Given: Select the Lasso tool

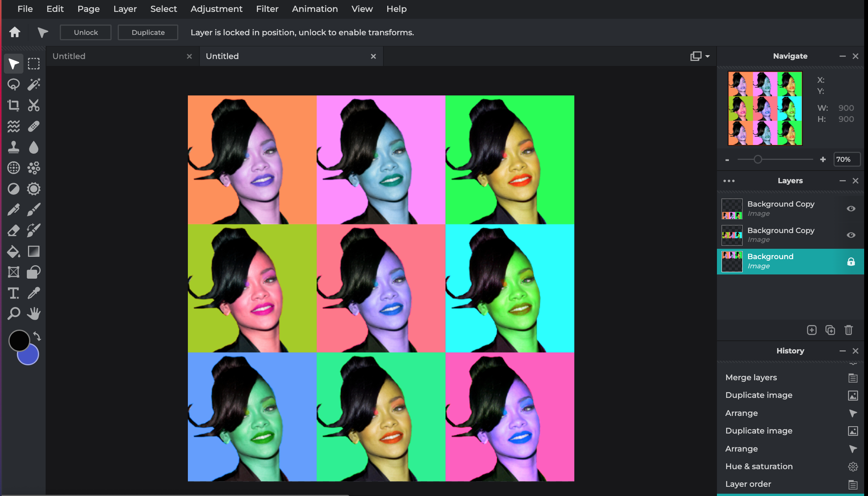Looking at the screenshot, I should (13, 84).
